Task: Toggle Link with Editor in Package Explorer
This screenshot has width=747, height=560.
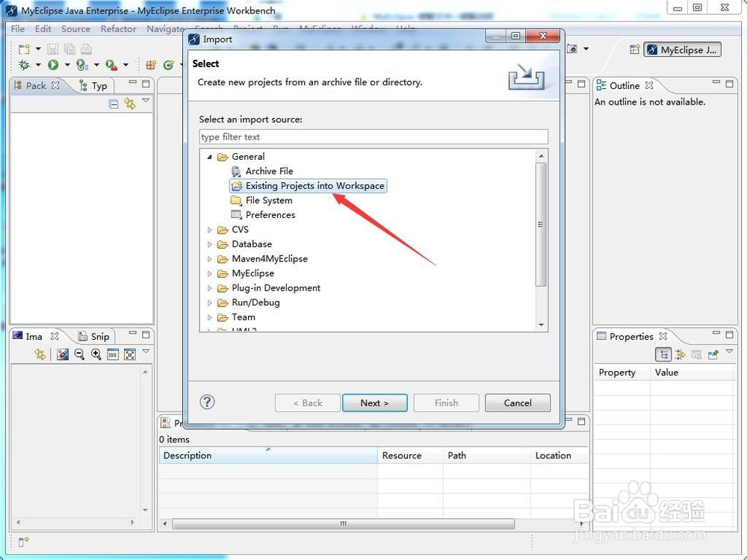Action: 129,103
